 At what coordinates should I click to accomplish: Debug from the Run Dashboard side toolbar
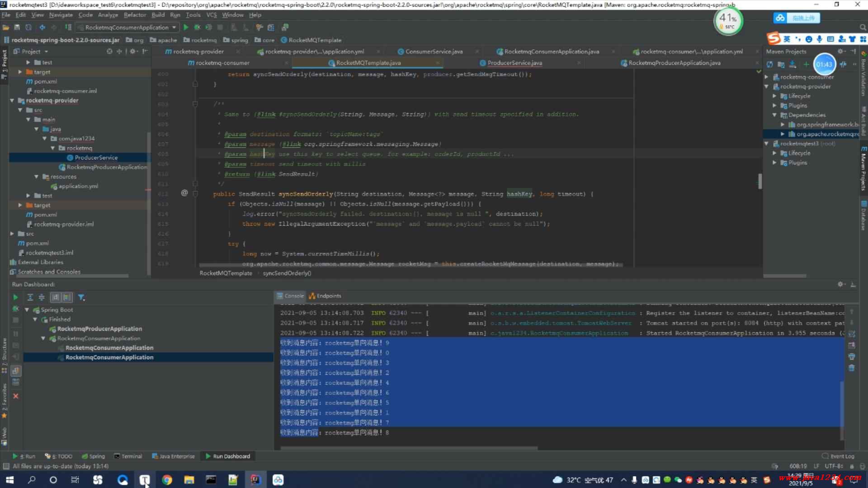tap(16, 309)
